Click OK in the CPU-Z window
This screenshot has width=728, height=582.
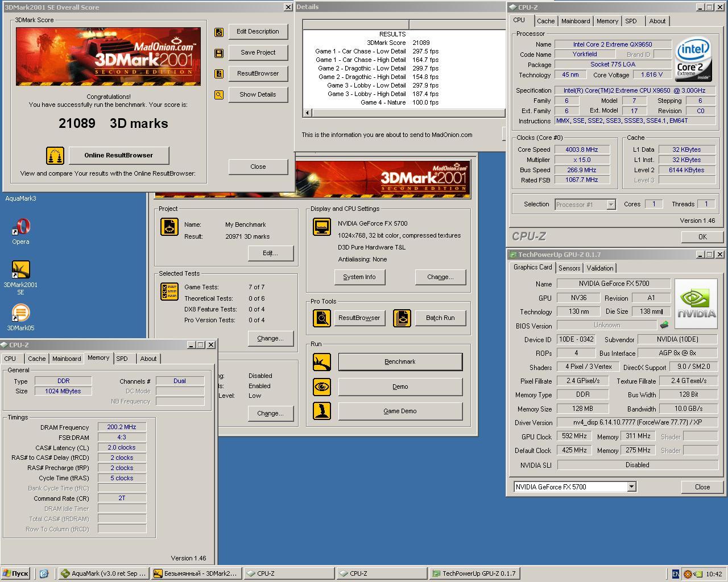pos(702,237)
